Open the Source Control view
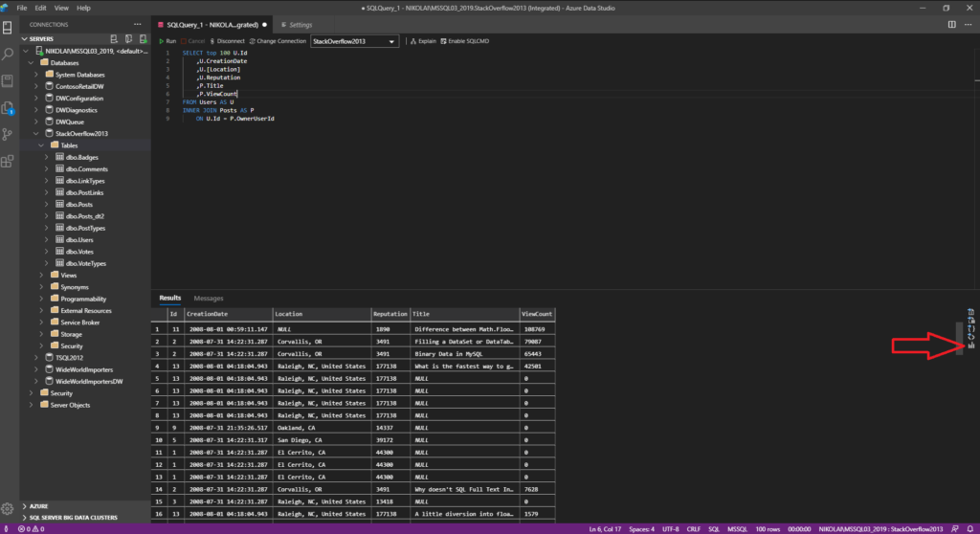980x534 pixels. 8,134
